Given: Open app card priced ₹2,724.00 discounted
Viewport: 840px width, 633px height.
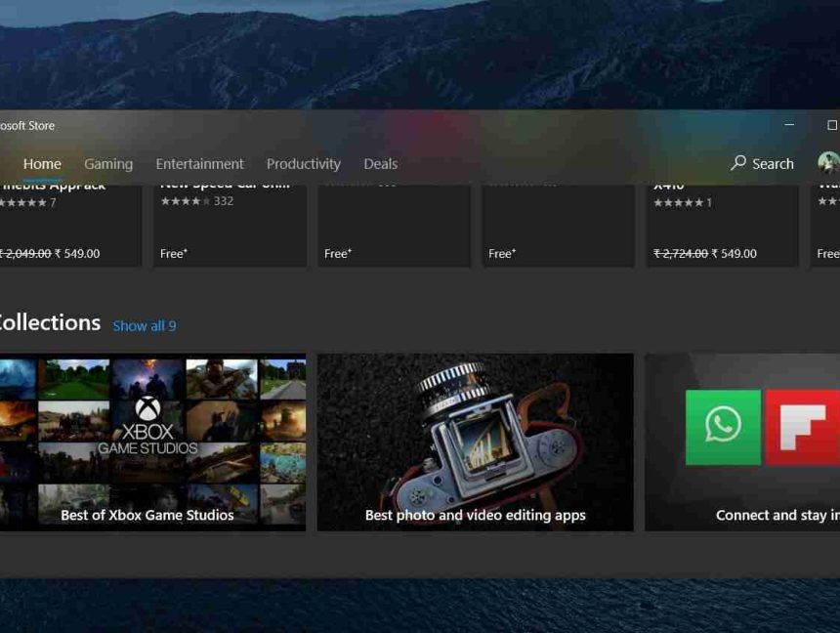Looking at the screenshot, I should pos(722,225).
